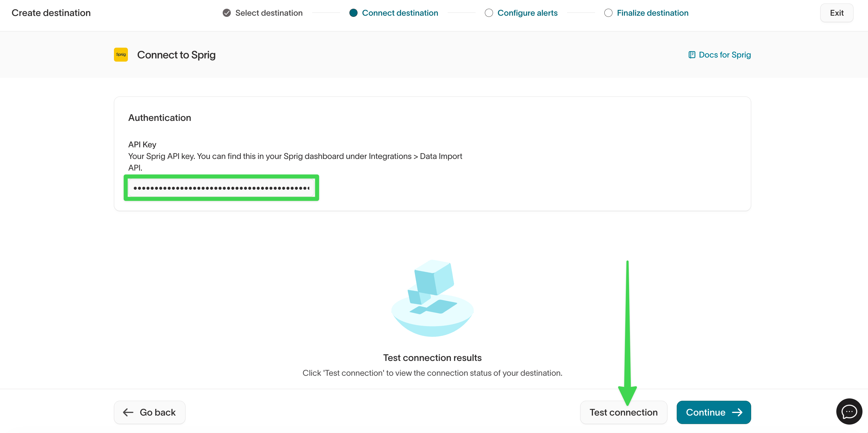Click the Docs for Sprig book icon
Image resolution: width=868 pixels, height=433 pixels.
click(x=692, y=55)
